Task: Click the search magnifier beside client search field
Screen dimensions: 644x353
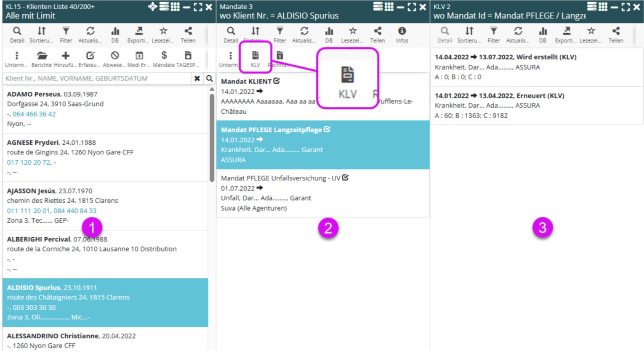Action: [x=209, y=79]
